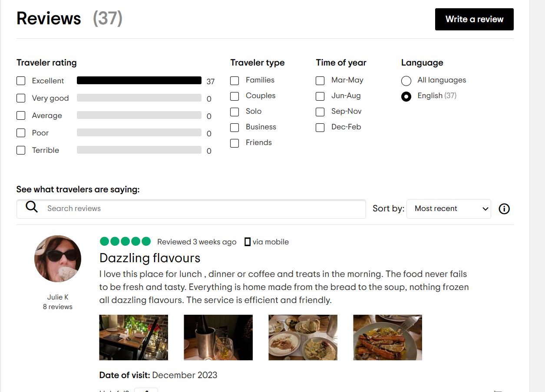Open the Dazzling flavours review title
The width and height of the screenshot is (545, 392).
tap(150, 258)
